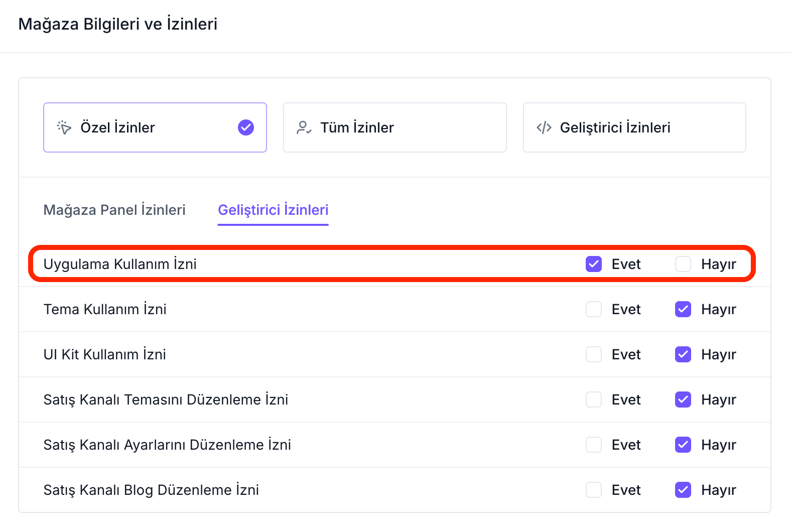Uncheck Evet for Uygulama Kullanım İzni
Screen dimensions: 791x532
(x=594, y=264)
